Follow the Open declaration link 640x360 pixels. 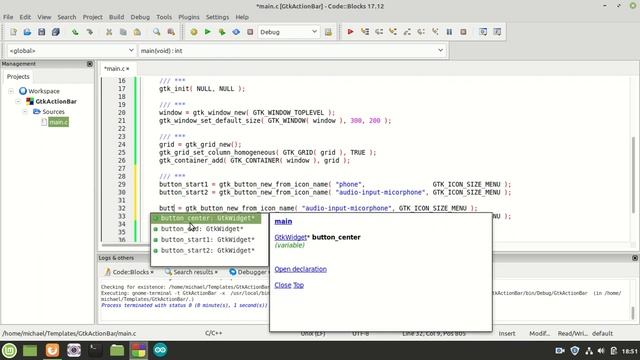[300, 269]
